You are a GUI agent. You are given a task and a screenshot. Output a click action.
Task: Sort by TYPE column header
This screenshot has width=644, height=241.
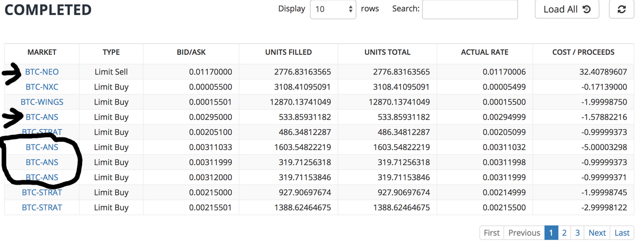click(x=111, y=52)
